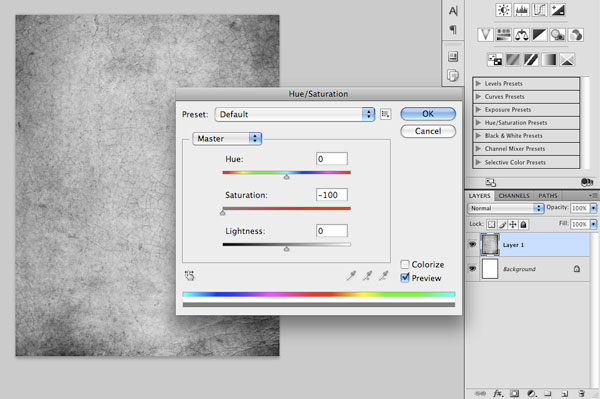The width and height of the screenshot is (600, 399).
Task: Open the Character panel icon
Action: [x=453, y=11]
